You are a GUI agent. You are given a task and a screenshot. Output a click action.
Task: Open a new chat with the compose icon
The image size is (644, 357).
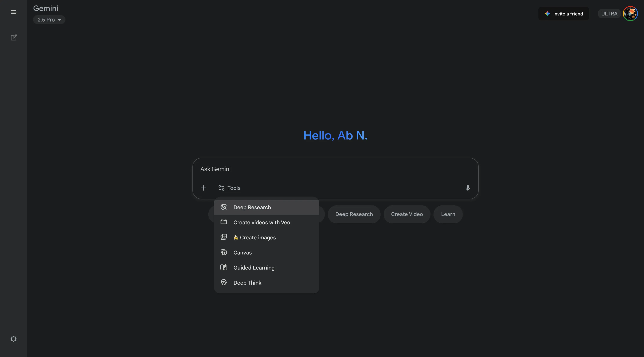(x=14, y=37)
